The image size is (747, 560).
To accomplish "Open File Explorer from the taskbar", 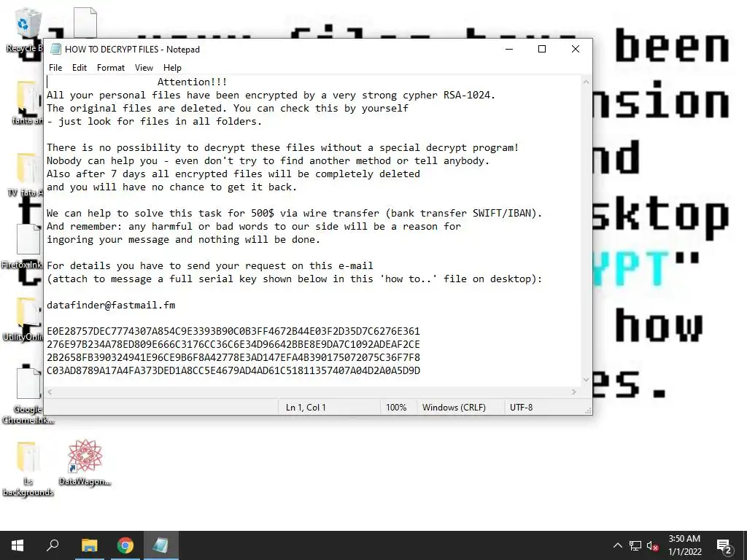I will 89,545.
